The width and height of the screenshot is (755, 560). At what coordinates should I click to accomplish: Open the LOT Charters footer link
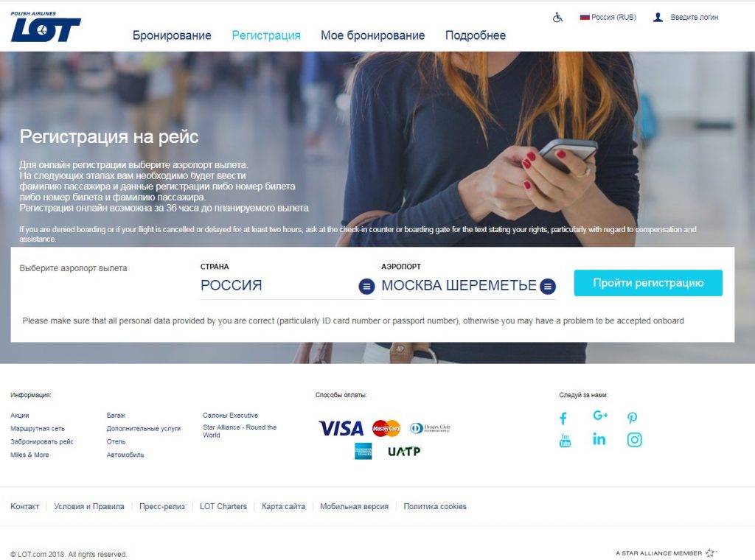coord(223,506)
